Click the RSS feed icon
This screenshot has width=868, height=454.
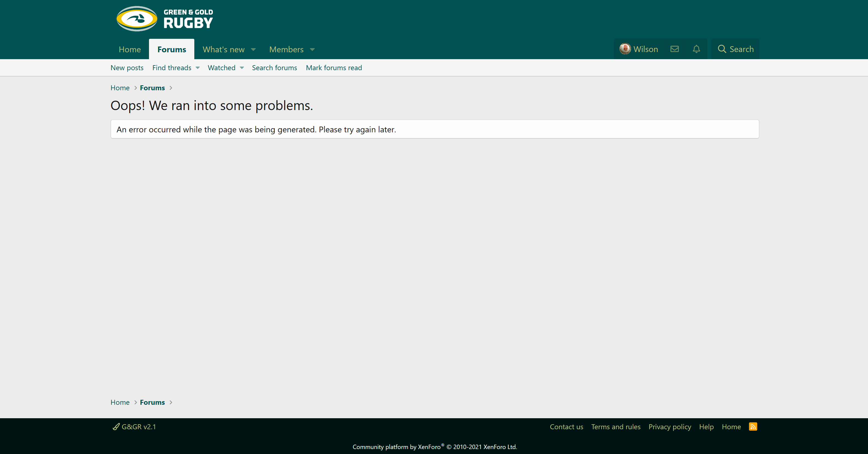coord(753,426)
